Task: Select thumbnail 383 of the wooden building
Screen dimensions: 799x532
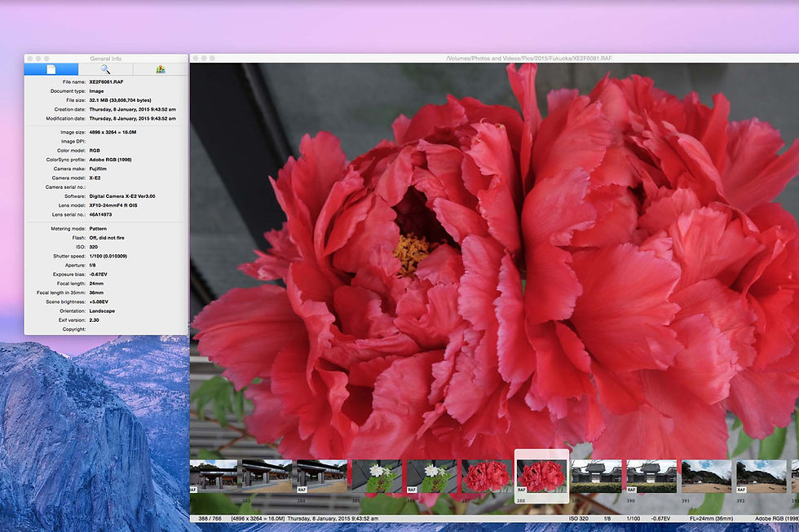Action: click(267, 476)
